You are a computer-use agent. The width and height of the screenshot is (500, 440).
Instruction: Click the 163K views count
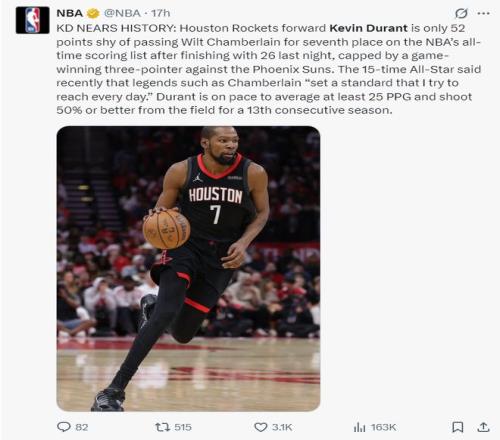coord(383,427)
